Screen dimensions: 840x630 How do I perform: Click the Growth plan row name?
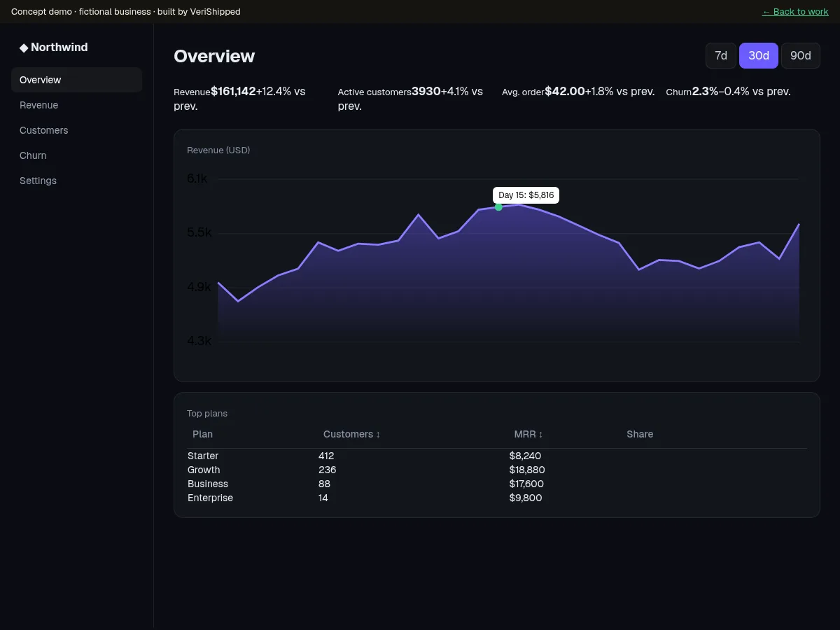(x=204, y=470)
